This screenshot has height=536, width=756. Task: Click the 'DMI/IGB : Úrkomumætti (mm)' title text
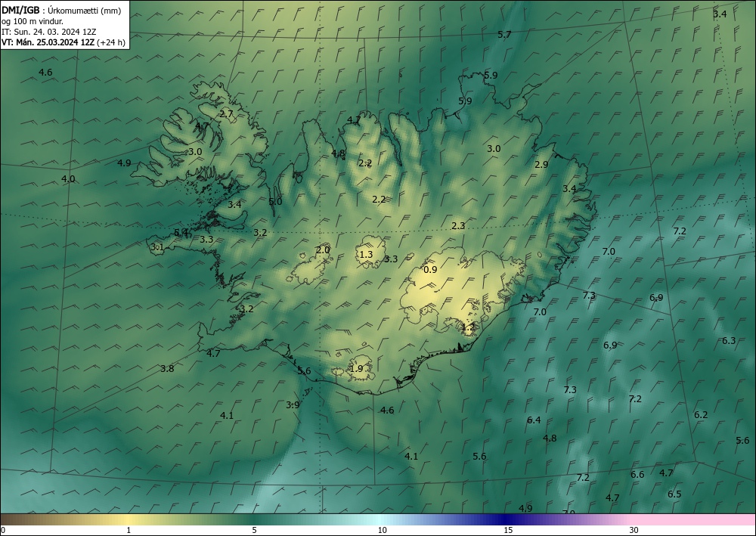pyautogui.click(x=61, y=11)
